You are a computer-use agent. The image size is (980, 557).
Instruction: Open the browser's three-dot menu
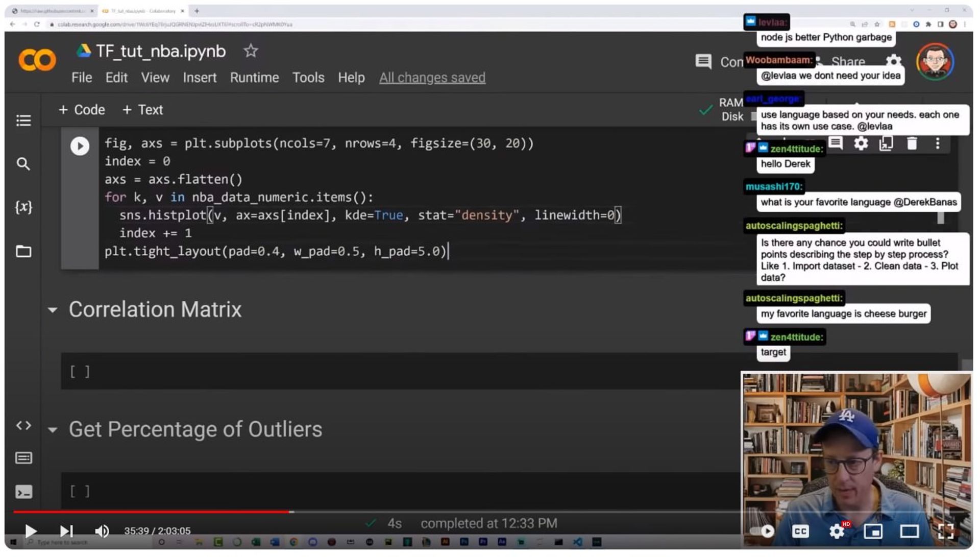(965, 24)
